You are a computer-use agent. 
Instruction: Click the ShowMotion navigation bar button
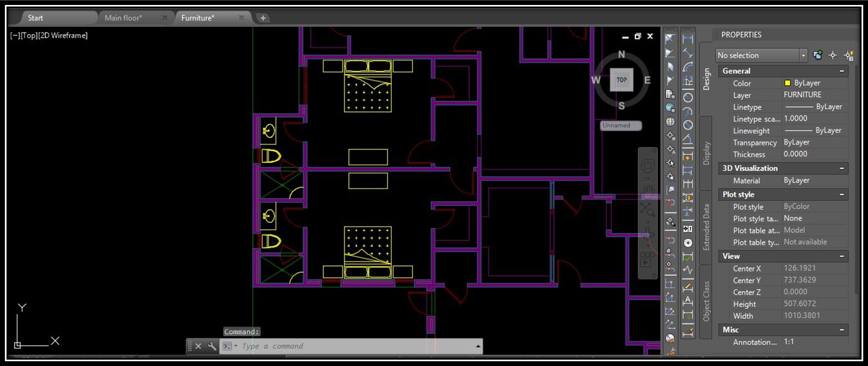pos(647,258)
